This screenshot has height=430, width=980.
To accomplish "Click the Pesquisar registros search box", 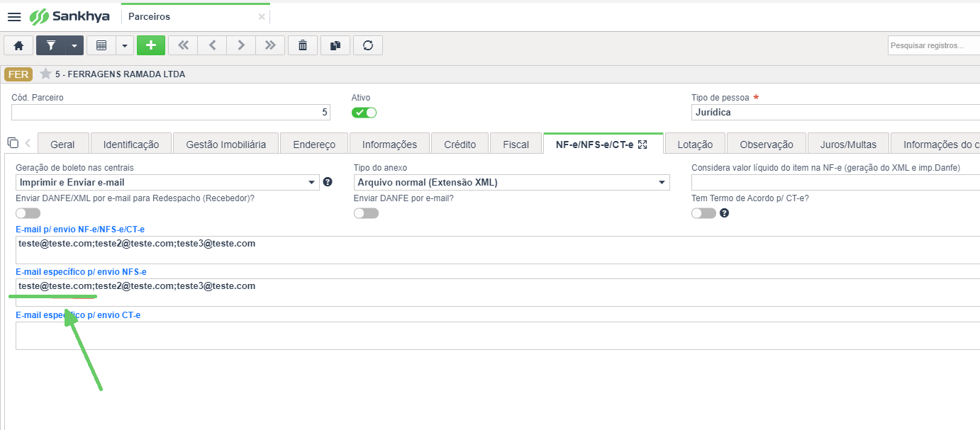I will (934, 45).
